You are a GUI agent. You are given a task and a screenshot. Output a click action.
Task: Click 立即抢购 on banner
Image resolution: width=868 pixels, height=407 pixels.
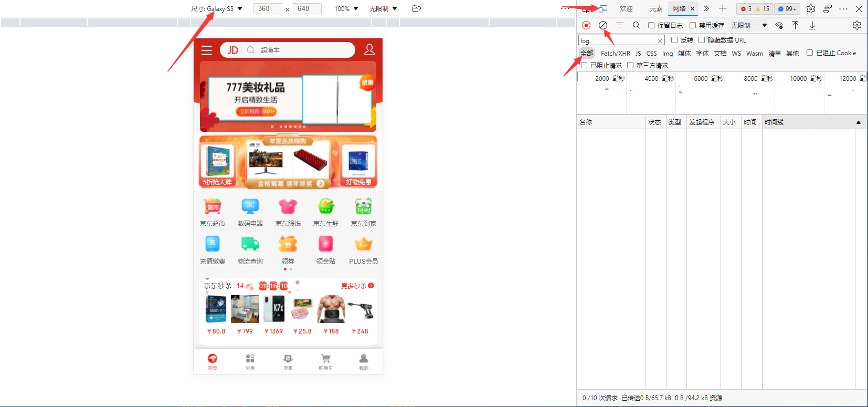[x=256, y=111]
